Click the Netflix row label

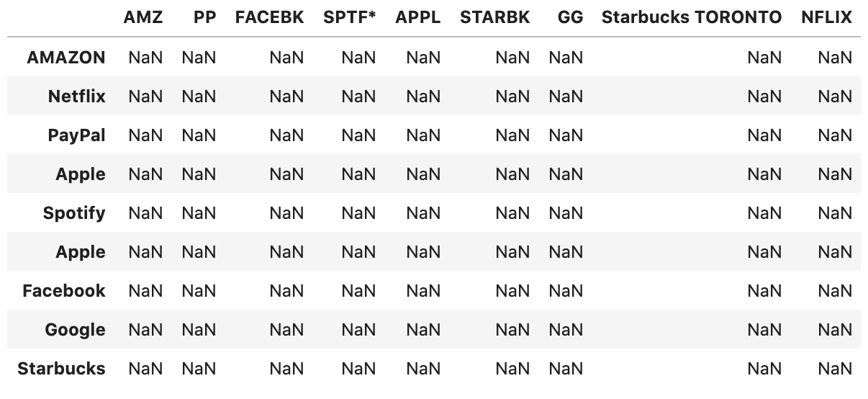coord(77,97)
